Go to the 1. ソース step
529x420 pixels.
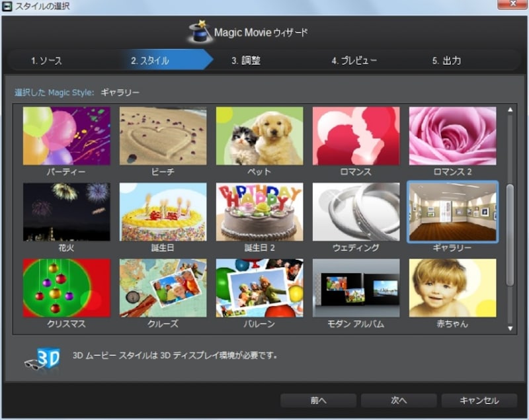tap(46, 61)
